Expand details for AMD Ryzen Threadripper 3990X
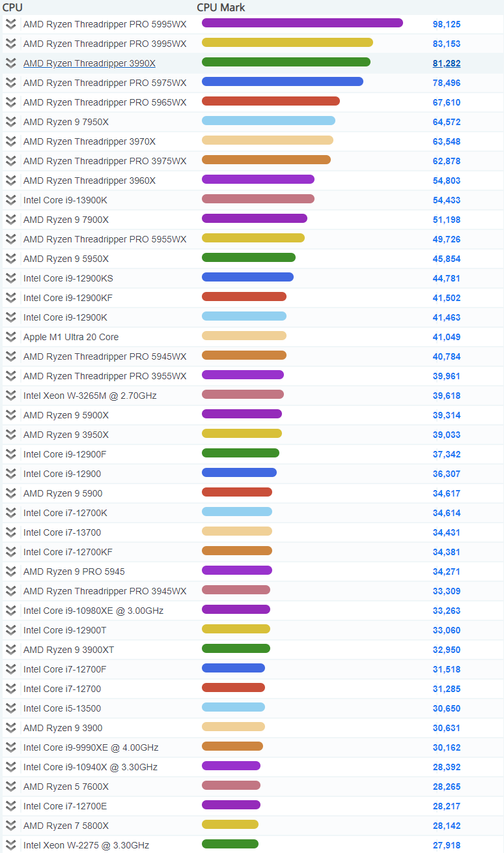The image size is (504, 853). pos(10,63)
